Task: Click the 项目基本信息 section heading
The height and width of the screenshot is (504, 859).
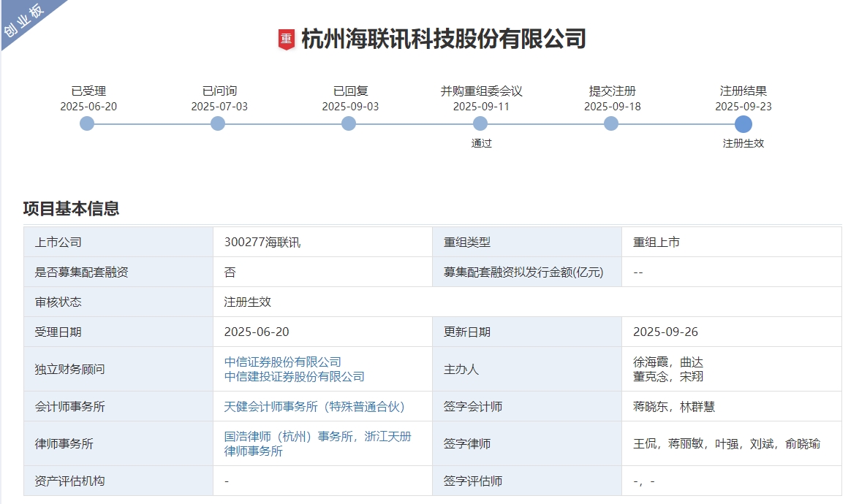Action: 71,208
